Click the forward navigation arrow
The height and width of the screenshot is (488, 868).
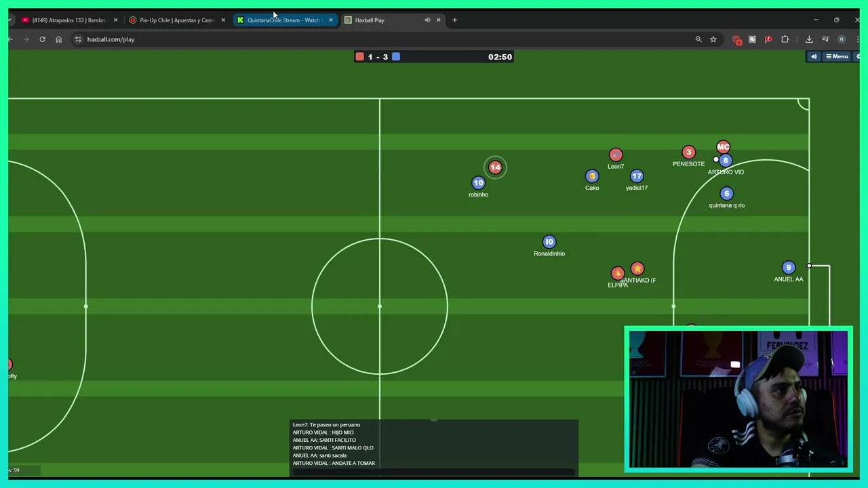(x=26, y=39)
